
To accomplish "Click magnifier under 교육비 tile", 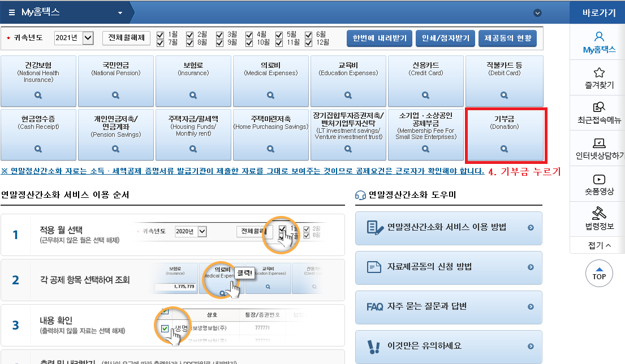I will click(348, 95).
